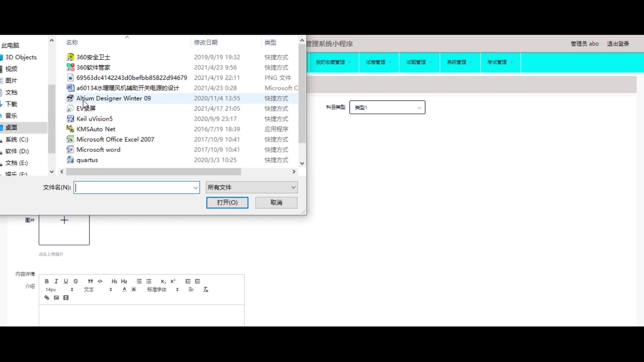Open the font color picker
644x362 pixels.
(x=124, y=290)
